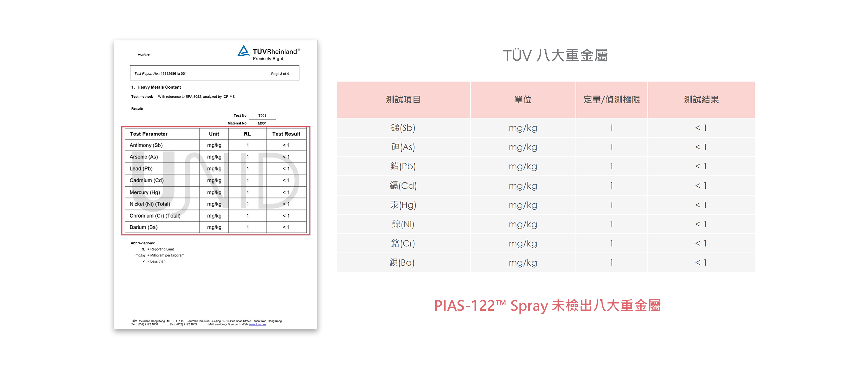
Task: Click the test method EPA 3052 text
Action: [x=183, y=97]
